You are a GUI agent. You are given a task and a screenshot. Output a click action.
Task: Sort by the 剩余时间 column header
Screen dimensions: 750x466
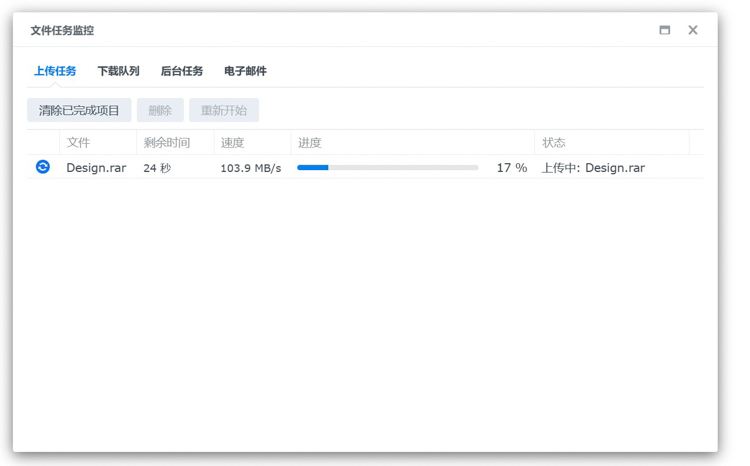tap(176, 143)
